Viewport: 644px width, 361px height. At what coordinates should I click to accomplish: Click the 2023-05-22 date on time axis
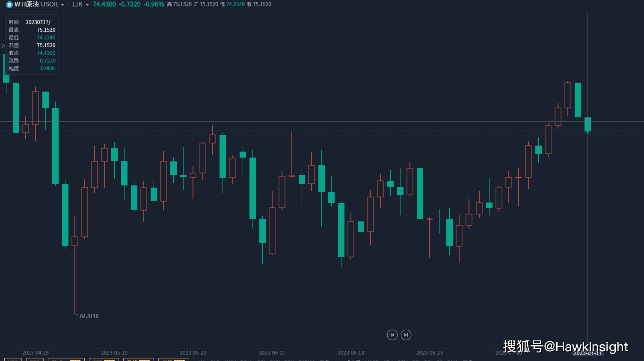(193, 353)
